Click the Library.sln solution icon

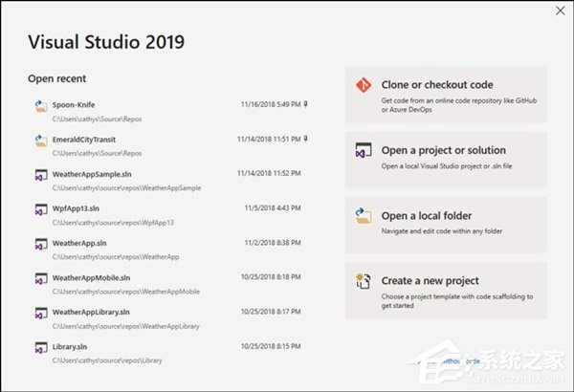coord(41,348)
